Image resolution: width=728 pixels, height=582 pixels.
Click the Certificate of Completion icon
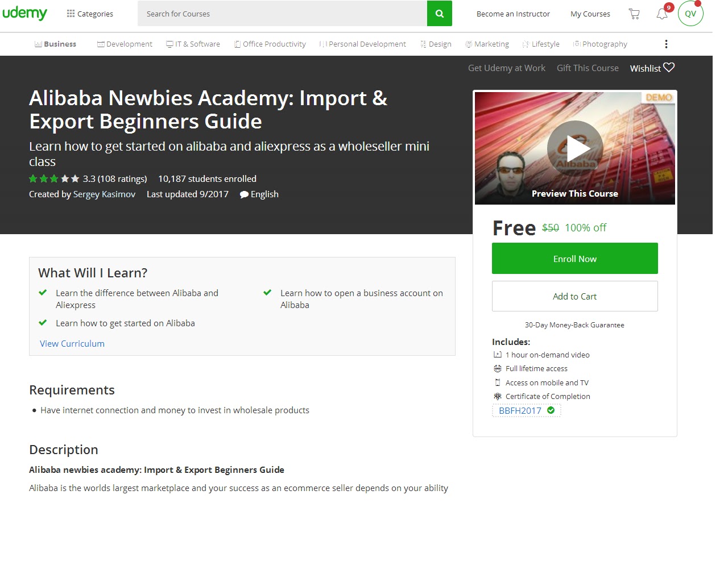498,396
